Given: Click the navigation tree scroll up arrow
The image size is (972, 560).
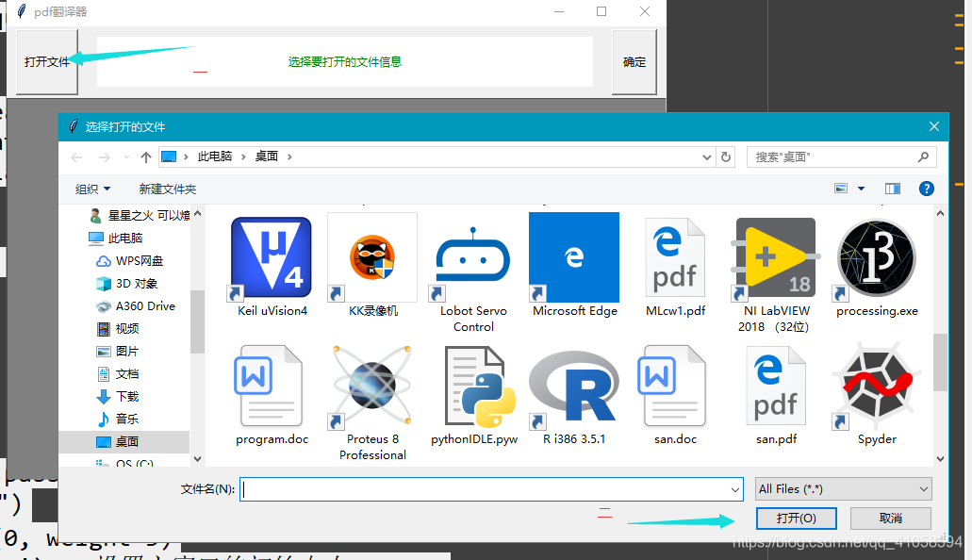Looking at the screenshot, I should pyautogui.click(x=197, y=213).
